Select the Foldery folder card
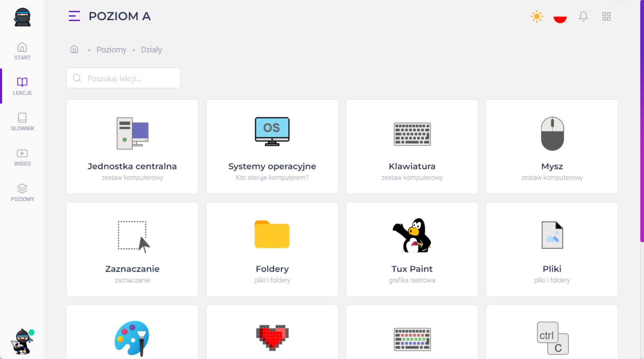Viewport: 644px width, 359px height. pyautogui.click(x=272, y=249)
